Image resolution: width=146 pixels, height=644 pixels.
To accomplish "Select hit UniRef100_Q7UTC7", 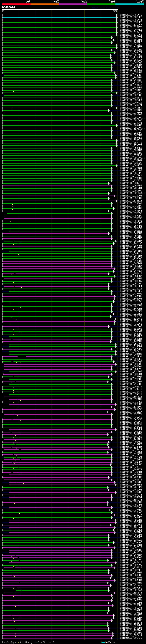I will (x=131, y=110).
